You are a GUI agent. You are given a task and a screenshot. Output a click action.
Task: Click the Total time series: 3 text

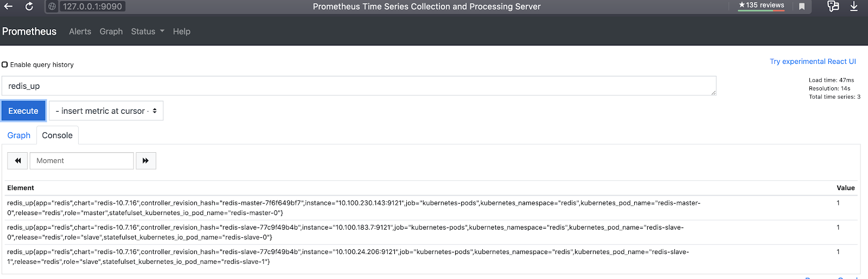(x=834, y=97)
